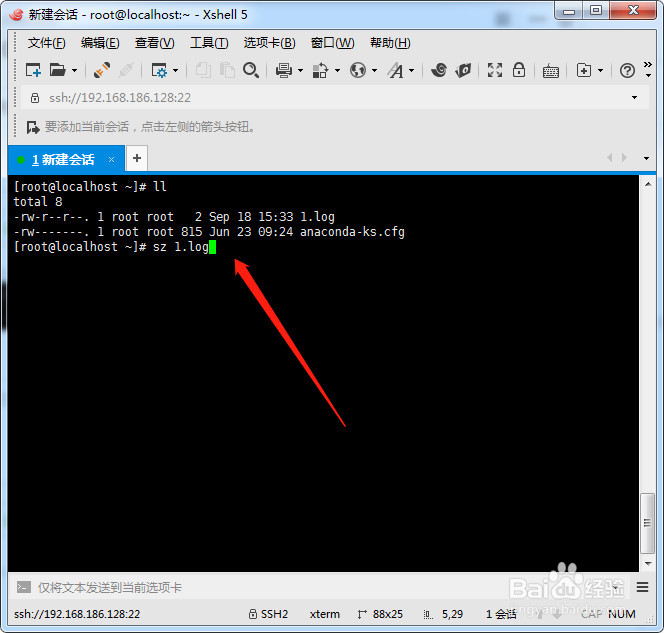Image resolution: width=664 pixels, height=633 pixels.
Task: Click the new tab layout icon
Action: click(x=584, y=70)
